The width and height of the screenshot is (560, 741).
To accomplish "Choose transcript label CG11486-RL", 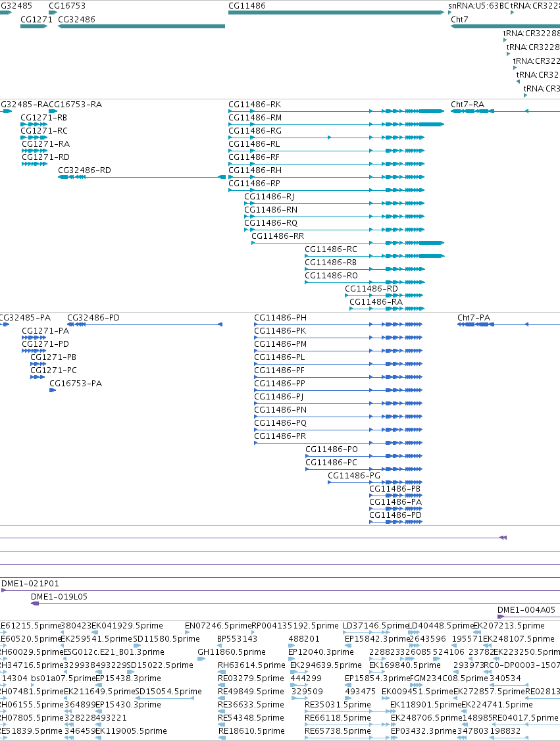I will coord(254,144).
